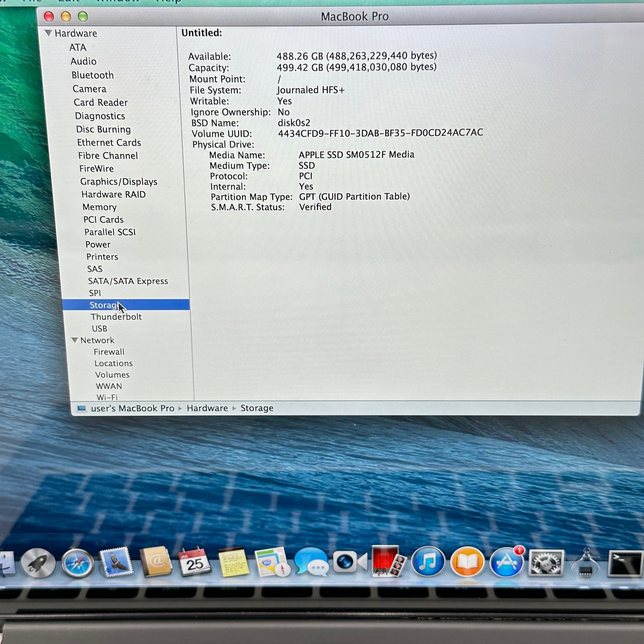This screenshot has height=644, width=644.
Task: Click the "Untitled:" volume heading
Action: pos(201,33)
